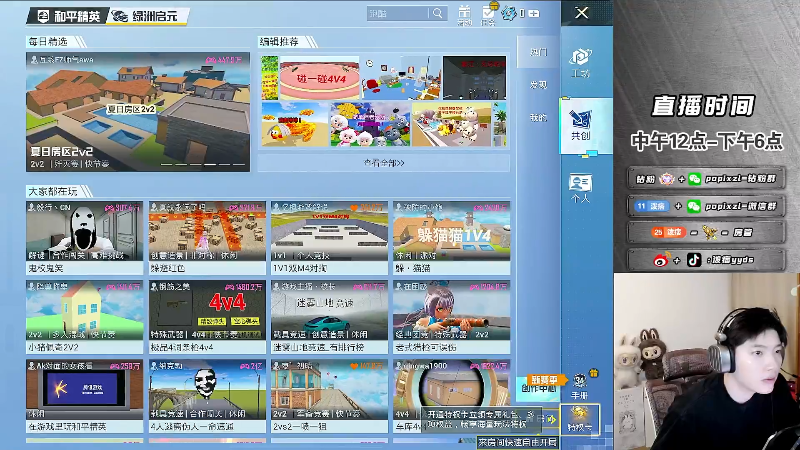Select the 共创 co-creation sidebar icon
This screenshot has width=800, height=450.
(x=581, y=126)
